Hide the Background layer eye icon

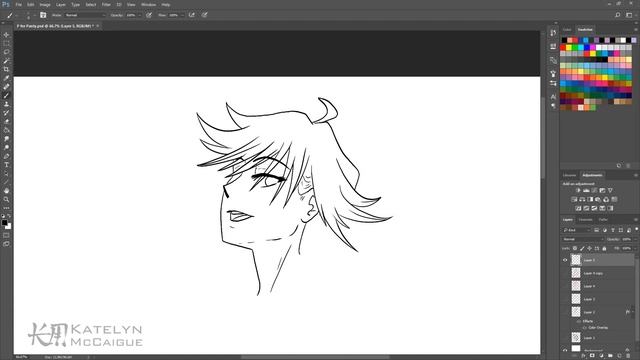pos(565,350)
